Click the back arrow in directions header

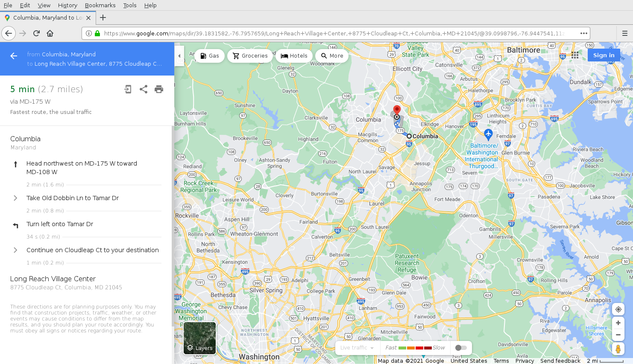coord(14,56)
